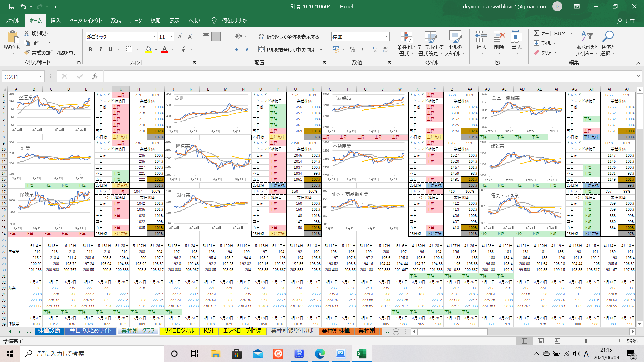Viewport: 644px width, 362px height.
Task: Open Conditional Formatting icon
Action: tap(406, 38)
